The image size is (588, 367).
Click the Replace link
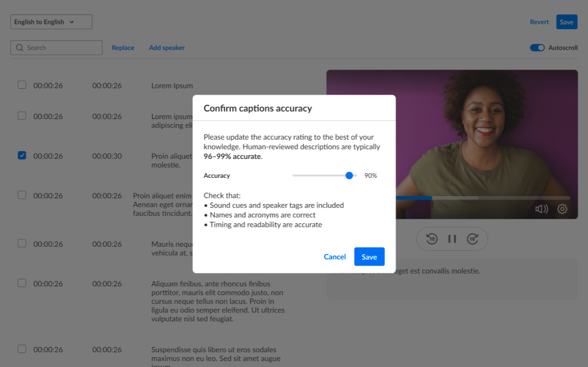(x=122, y=48)
